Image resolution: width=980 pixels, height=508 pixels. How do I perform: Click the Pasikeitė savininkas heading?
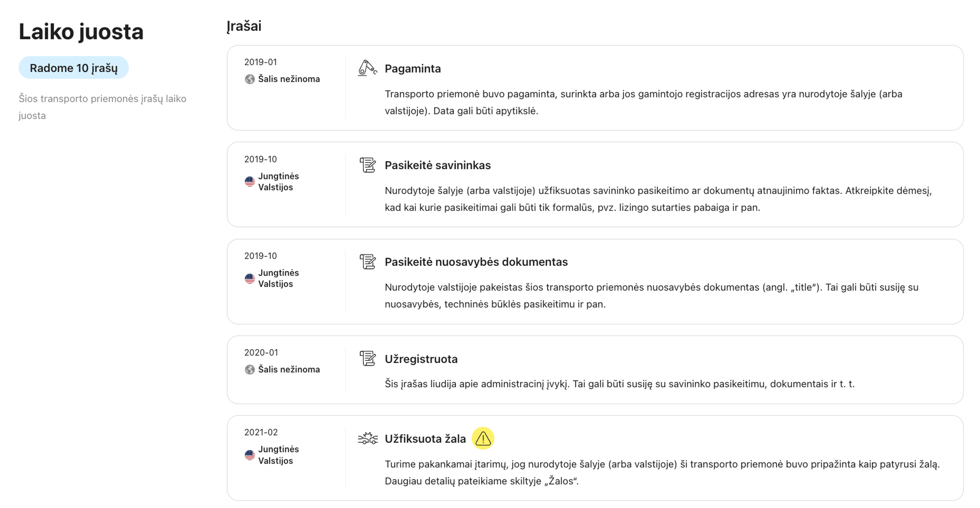pyautogui.click(x=437, y=165)
